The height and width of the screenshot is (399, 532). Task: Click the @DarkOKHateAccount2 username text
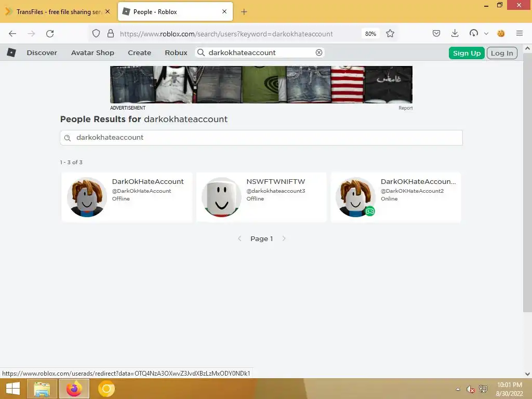(412, 191)
